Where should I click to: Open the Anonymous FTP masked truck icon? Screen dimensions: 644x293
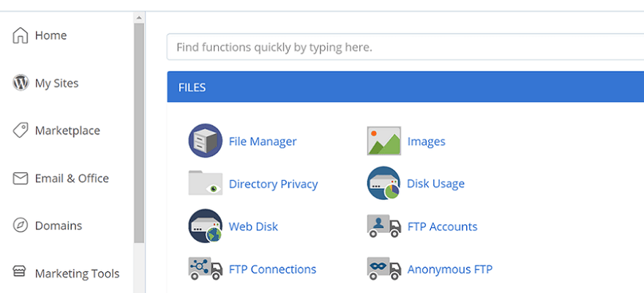pyautogui.click(x=383, y=268)
